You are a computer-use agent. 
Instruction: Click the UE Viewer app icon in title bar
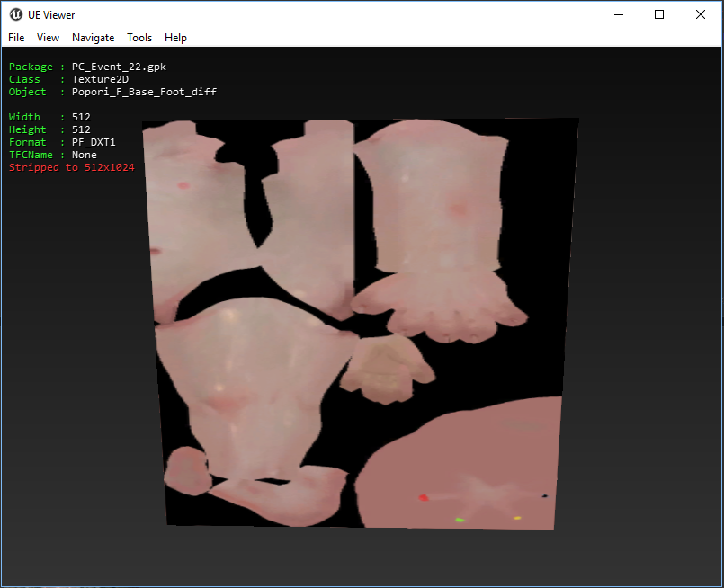pos(15,14)
